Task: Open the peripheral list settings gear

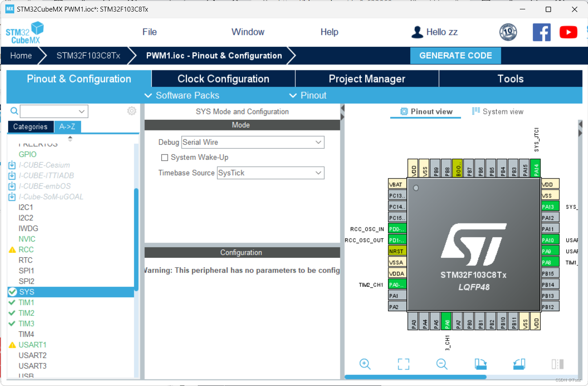Action: point(132,111)
